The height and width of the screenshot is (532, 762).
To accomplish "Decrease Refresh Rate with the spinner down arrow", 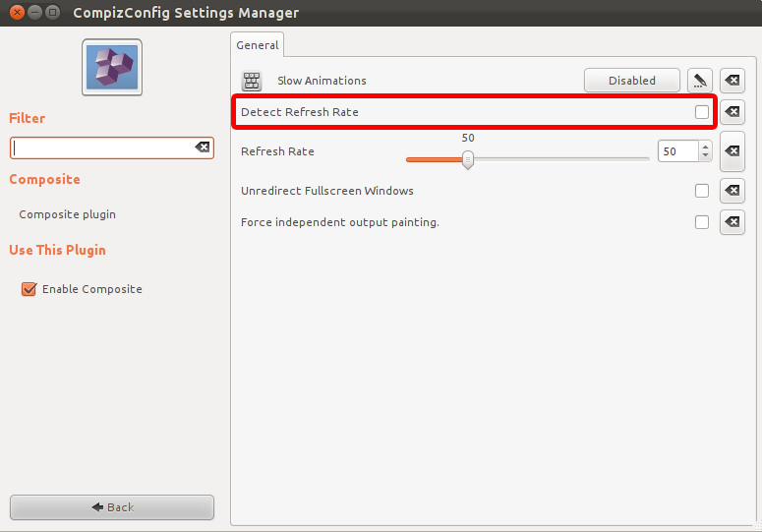I will click(705, 155).
